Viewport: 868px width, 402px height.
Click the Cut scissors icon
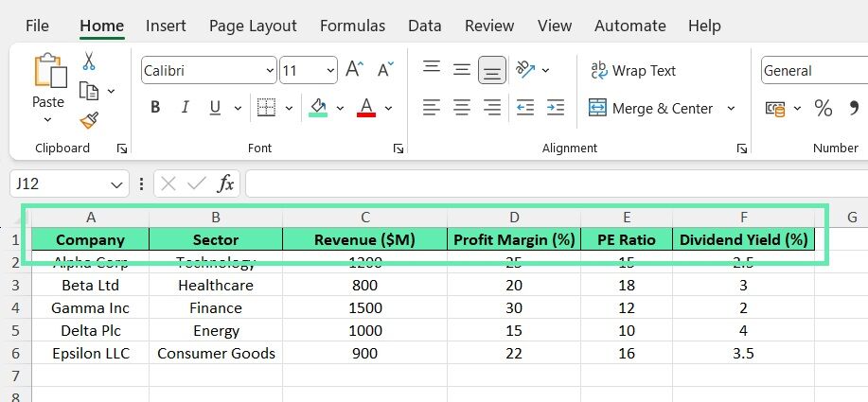click(89, 61)
